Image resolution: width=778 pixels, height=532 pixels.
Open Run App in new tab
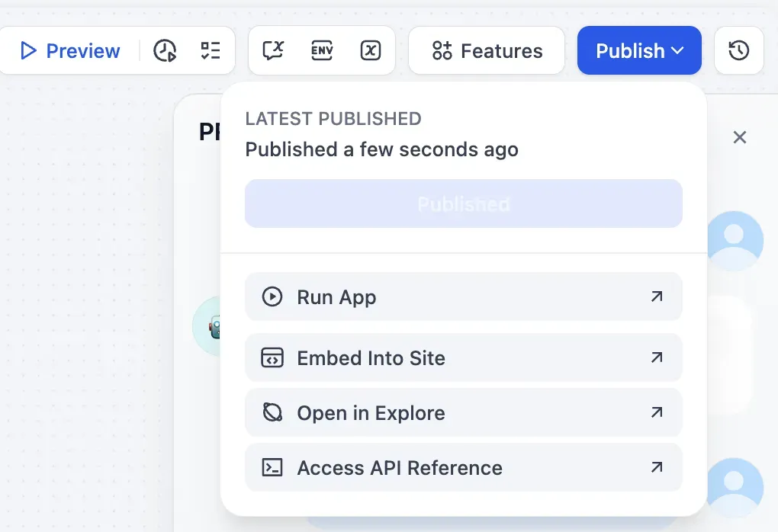point(463,297)
